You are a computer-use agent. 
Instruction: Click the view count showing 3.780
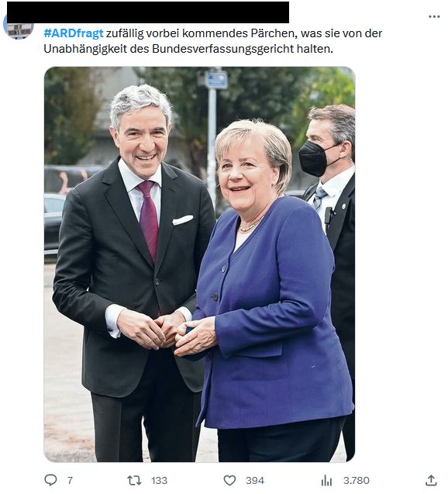356,481
